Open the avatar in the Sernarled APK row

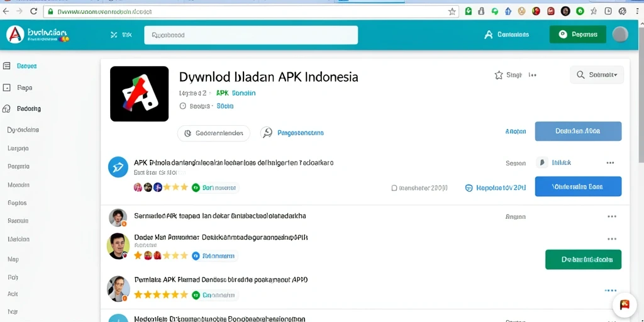tap(118, 217)
